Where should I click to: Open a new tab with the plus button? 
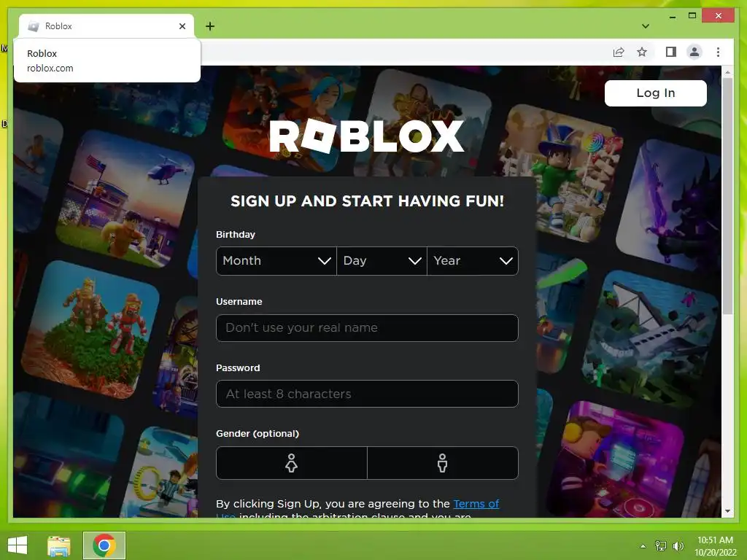point(210,26)
